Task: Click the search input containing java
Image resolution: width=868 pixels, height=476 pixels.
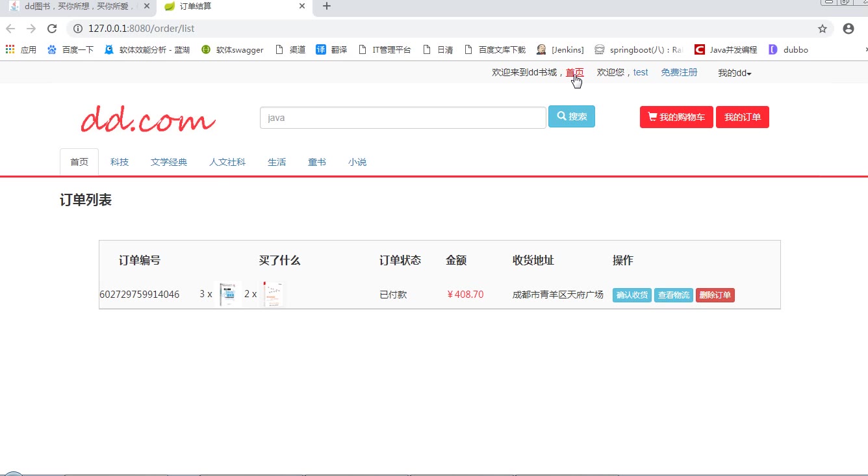Action: [x=402, y=118]
